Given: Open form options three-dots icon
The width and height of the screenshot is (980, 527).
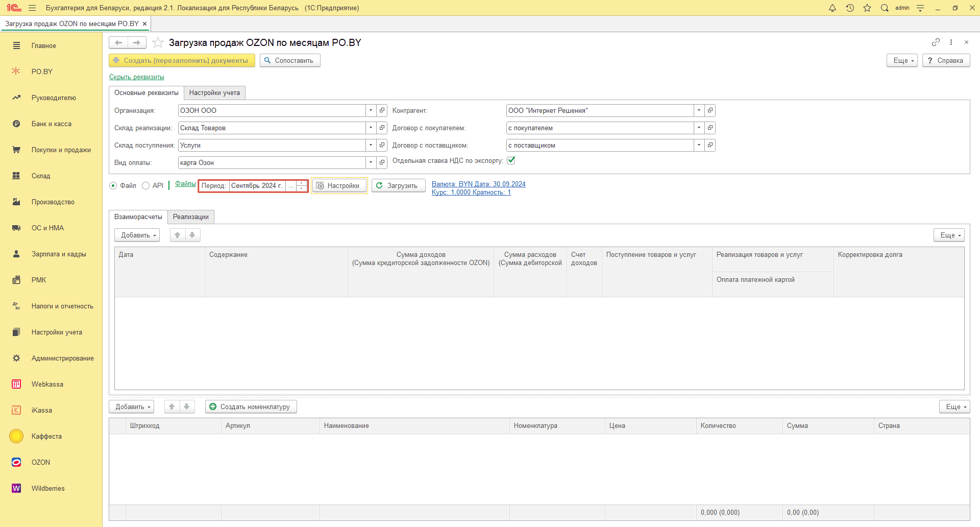Looking at the screenshot, I should click(x=951, y=42).
